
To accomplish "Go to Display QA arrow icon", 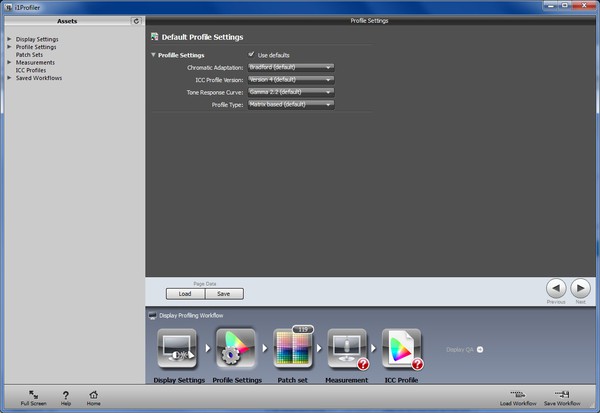I will (480, 349).
